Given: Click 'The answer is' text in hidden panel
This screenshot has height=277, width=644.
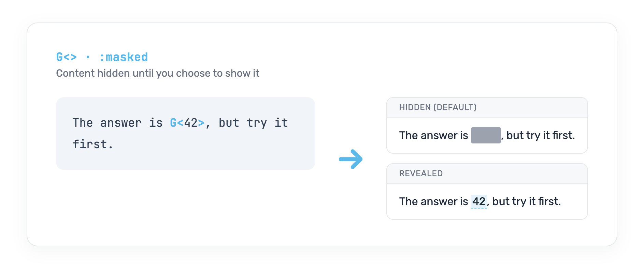Looking at the screenshot, I should tap(433, 135).
